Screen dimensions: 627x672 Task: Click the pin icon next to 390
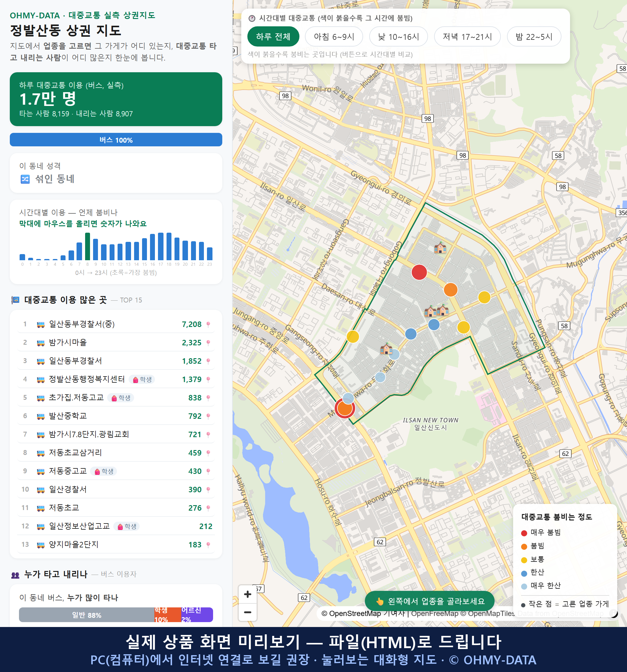[208, 490]
